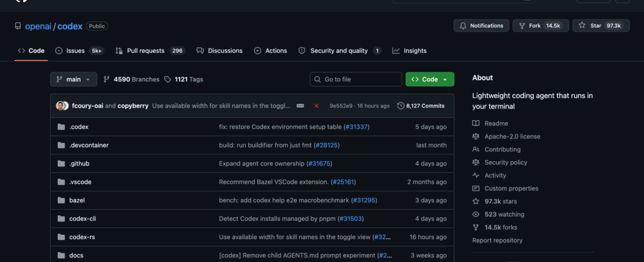644x262 pixels.
Task: Open the Issues tab
Action: click(x=80, y=50)
